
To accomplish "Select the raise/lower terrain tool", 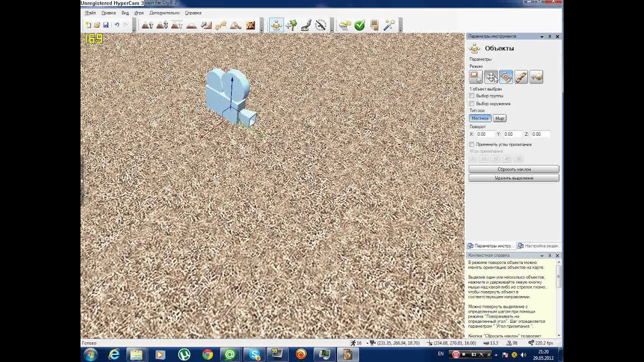I will (x=162, y=25).
